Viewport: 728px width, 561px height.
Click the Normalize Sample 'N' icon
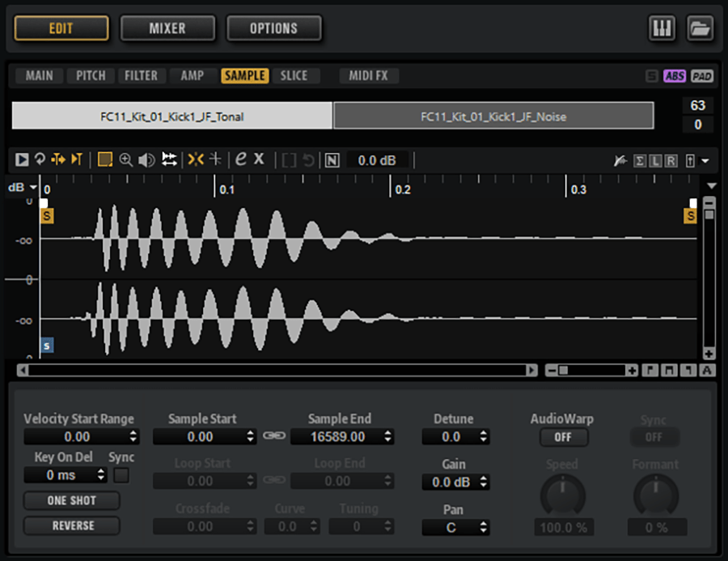click(x=332, y=160)
